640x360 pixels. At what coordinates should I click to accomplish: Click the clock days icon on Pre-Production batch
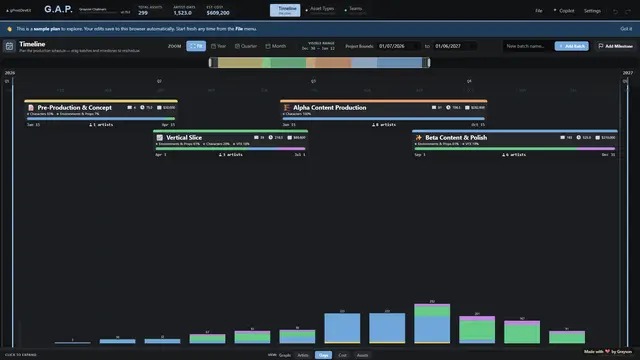142,108
